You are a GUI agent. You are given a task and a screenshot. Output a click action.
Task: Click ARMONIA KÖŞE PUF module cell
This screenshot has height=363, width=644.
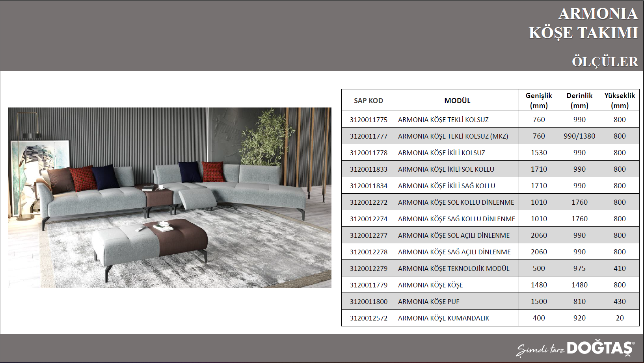[x=457, y=302]
